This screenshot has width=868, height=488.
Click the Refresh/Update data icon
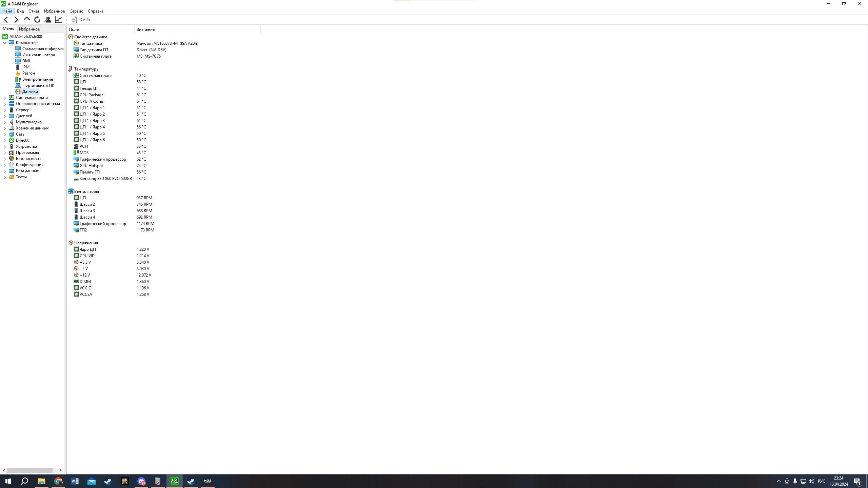(x=37, y=19)
